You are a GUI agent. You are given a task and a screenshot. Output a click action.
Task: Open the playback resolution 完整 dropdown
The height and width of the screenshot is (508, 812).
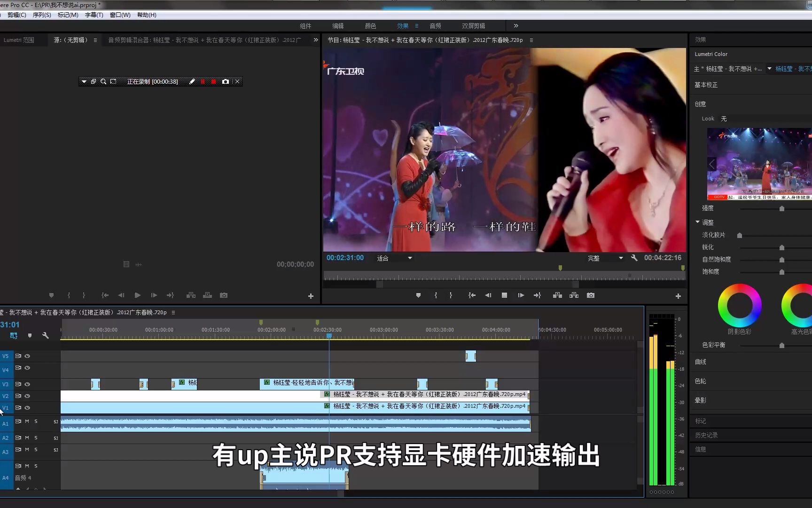605,258
